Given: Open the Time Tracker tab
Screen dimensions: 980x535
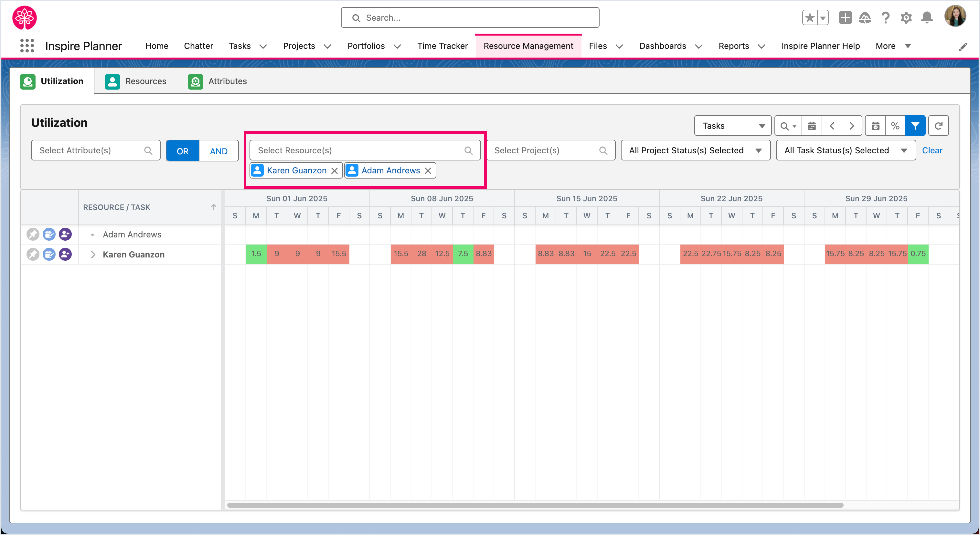Looking at the screenshot, I should click(x=442, y=46).
